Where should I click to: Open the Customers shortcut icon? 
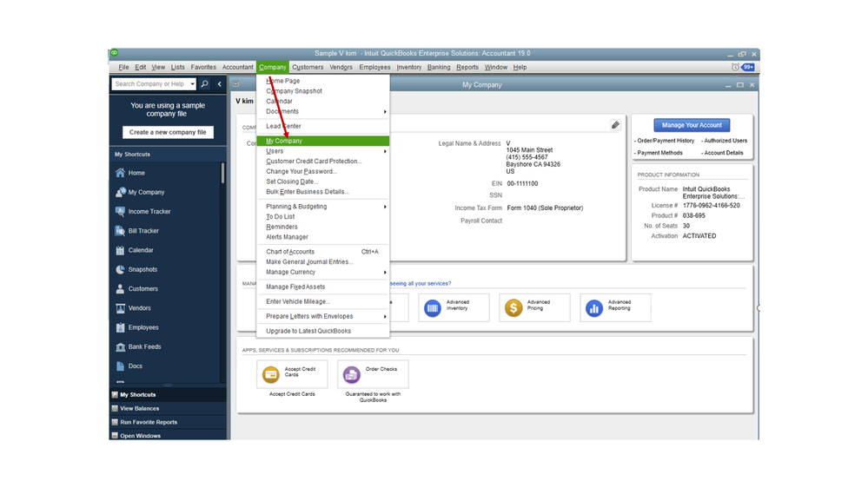click(120, 289)
